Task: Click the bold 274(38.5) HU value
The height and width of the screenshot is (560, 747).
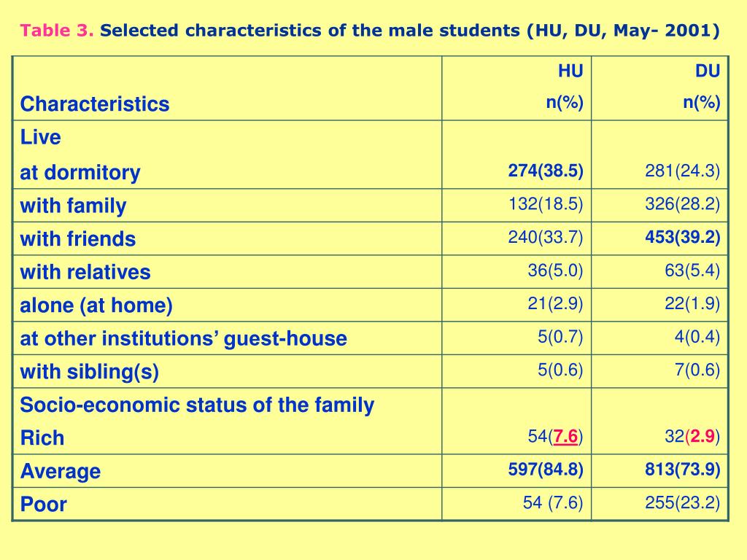Action: (546, 171)
